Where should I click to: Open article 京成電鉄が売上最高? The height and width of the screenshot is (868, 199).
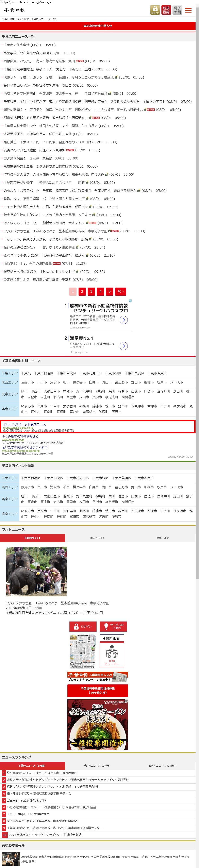pyautogui.click(x=37, y=166)
